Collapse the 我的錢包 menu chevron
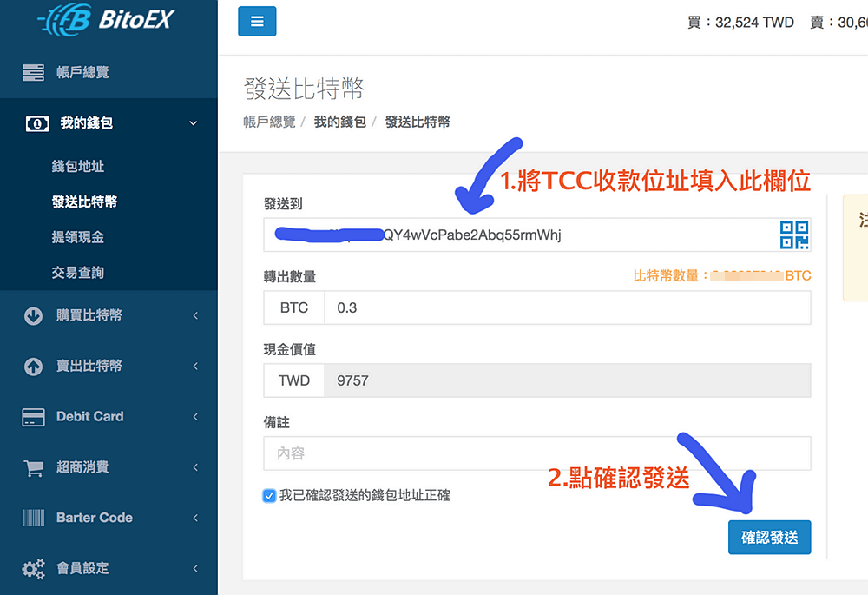Screen dimensions: 868x595 tap(194, 123)
